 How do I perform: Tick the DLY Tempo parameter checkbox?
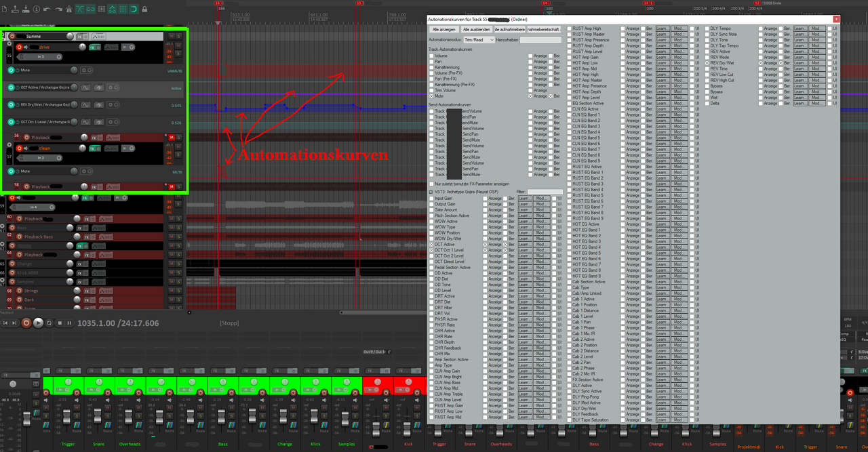point(707,28)
